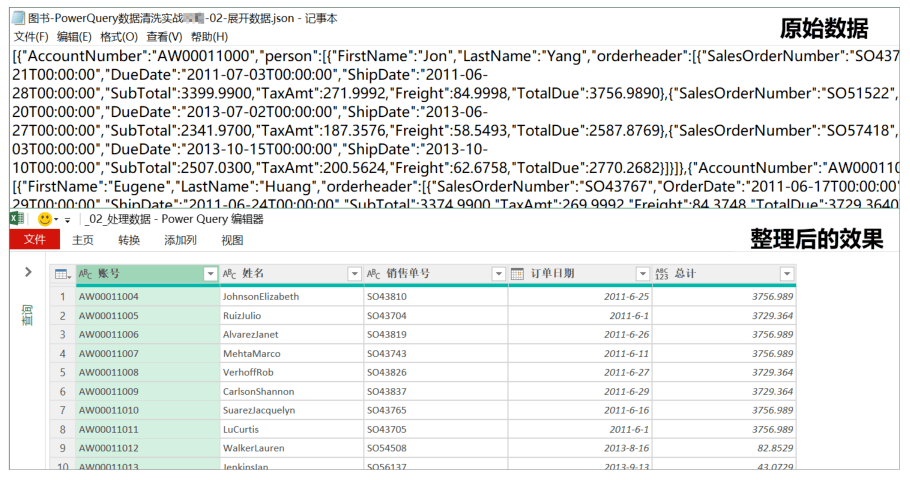Select order number SO43819

[x=435, y=334]
